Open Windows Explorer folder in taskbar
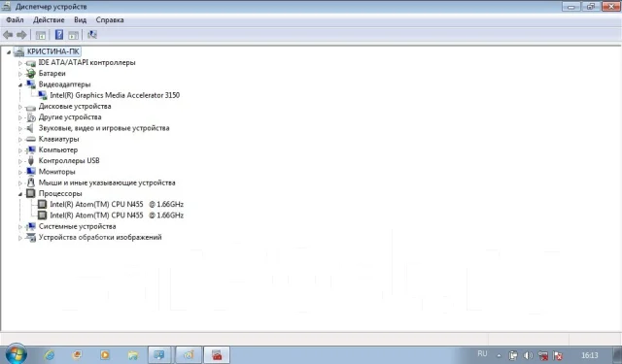 [x=133, y=355]
